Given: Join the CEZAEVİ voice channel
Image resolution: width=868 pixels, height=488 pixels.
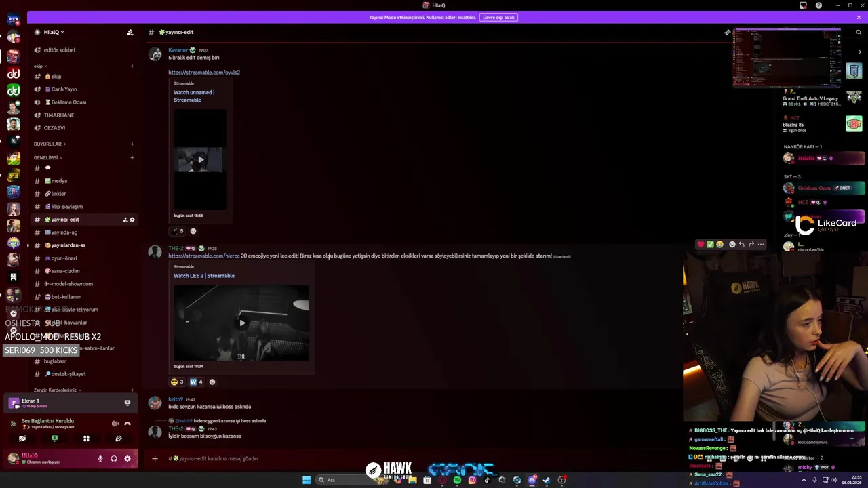Looking at the screenshot, I should pos(54,128).
